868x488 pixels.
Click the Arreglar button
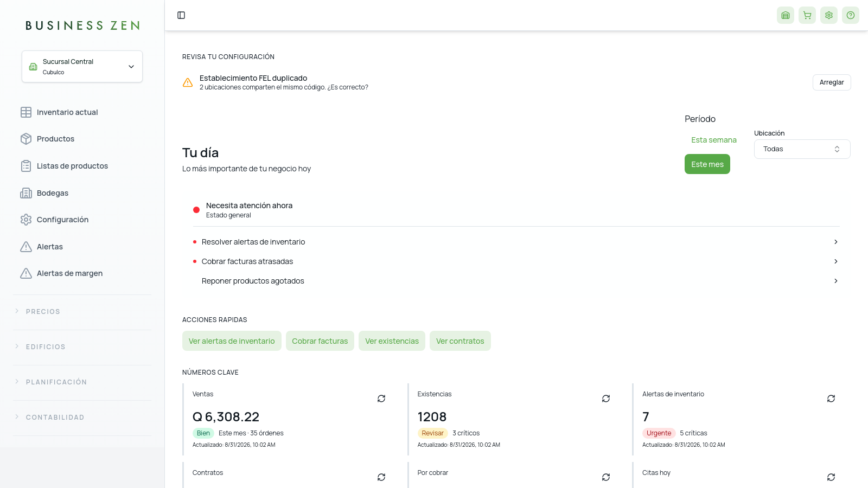(x=832, y=82)
